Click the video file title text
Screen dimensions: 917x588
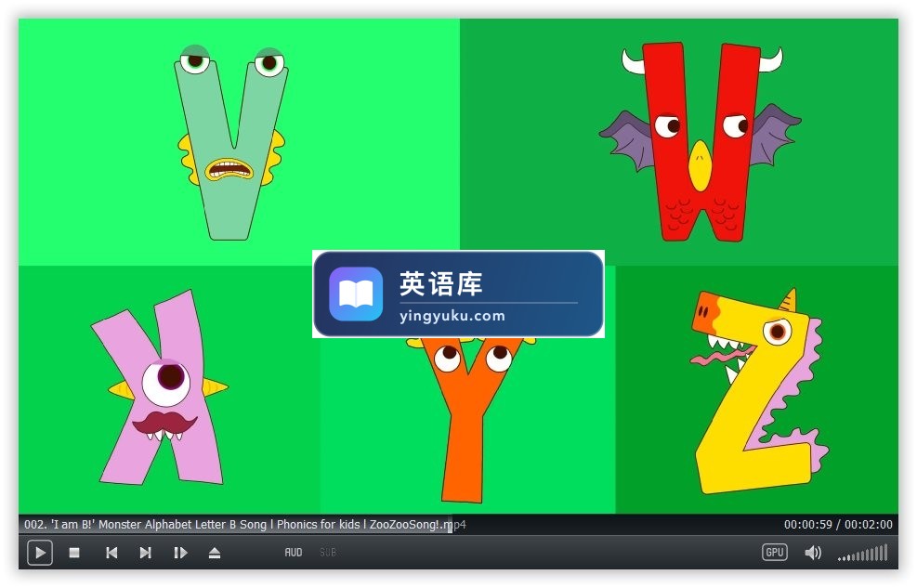[x=245, y=524]
